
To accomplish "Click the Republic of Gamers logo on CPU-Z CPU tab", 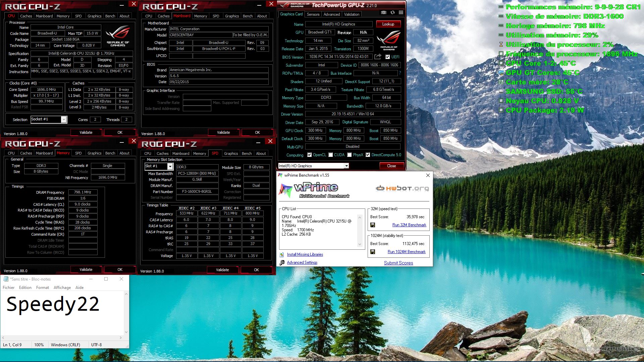I will click(x=118, y=36).
